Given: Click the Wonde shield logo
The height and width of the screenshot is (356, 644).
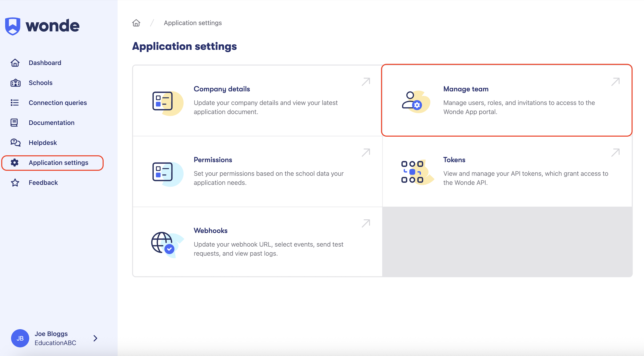Looking at the screenshot, I should (13, 26).
